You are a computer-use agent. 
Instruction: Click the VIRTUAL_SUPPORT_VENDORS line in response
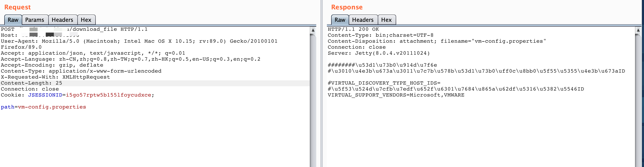tap(396, 95)
